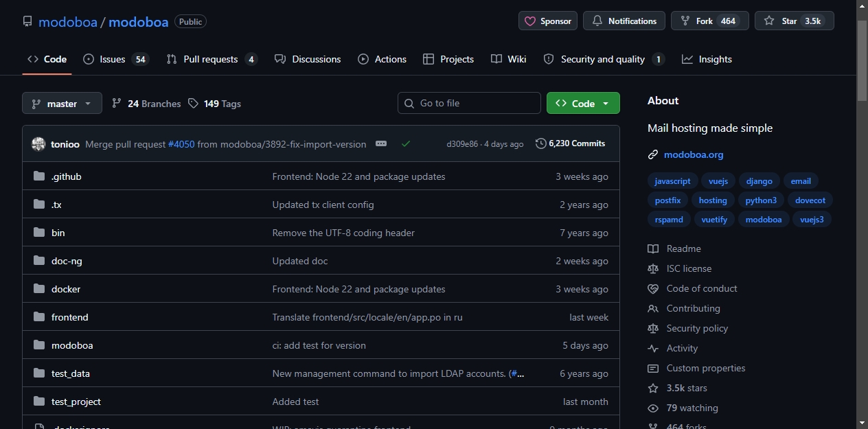This screenshot has width=868, height=429.
Task: Click the .tx folder icon
Action: click(39, 205)
